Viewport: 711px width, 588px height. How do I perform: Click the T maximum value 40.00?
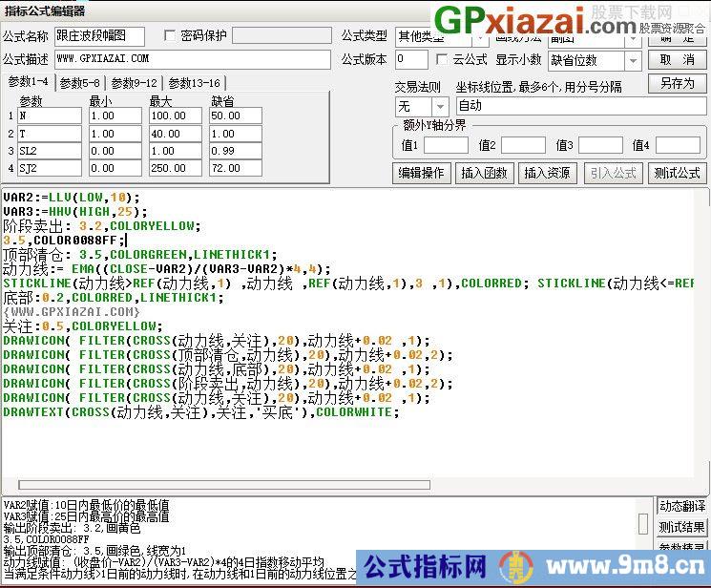click(x=176, y=134)
